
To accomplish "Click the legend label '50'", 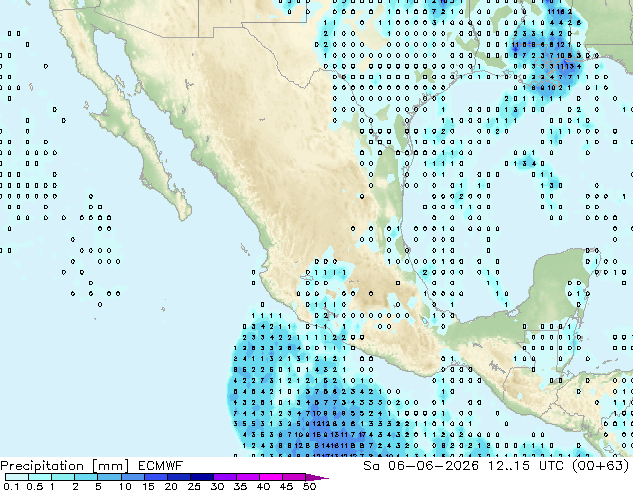I will (309, 486).
